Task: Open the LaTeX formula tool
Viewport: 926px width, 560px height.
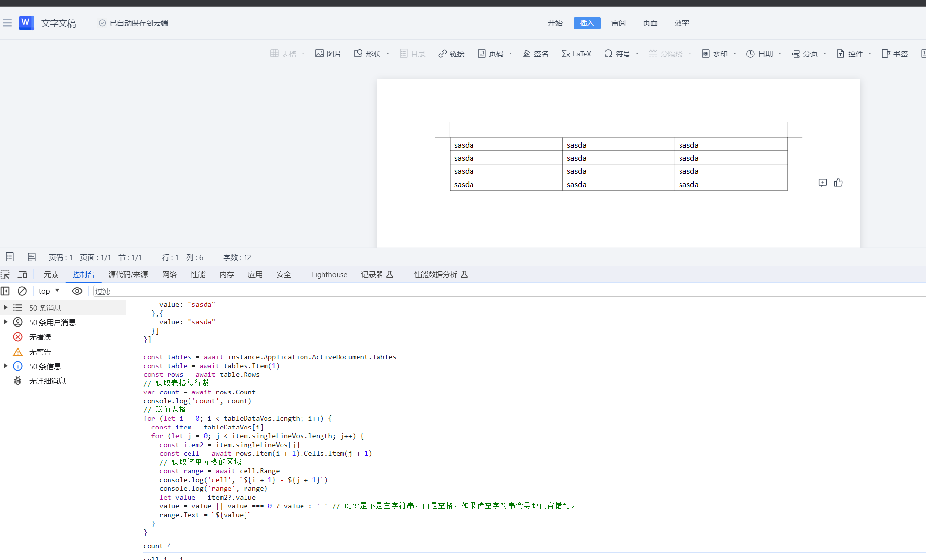Action: point(576,54)
